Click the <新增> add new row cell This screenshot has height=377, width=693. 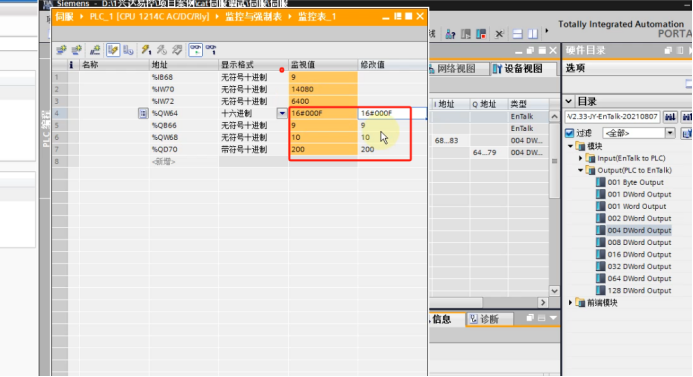tap(184, 161)
